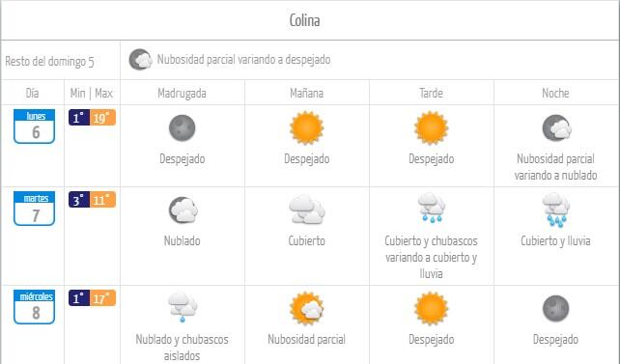Select Tuesday noche rain cloud icon
The image size is (620, 364).
556,210
